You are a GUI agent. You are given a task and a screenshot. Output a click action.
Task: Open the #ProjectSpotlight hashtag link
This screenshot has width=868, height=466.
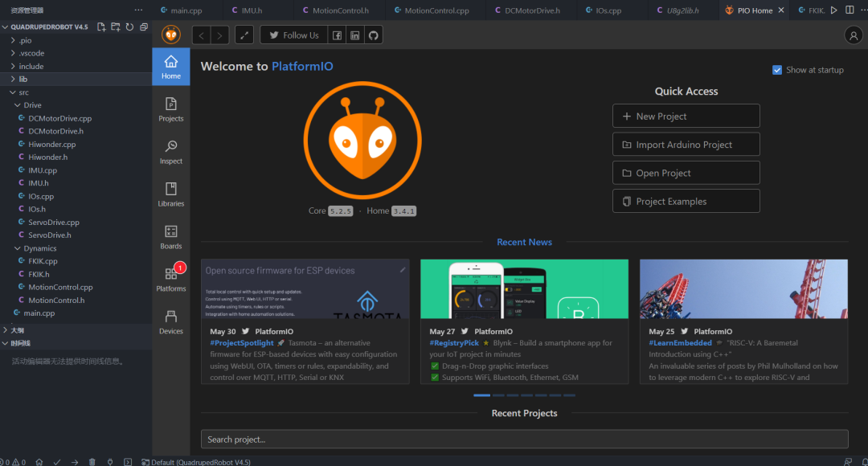(242, 343)
